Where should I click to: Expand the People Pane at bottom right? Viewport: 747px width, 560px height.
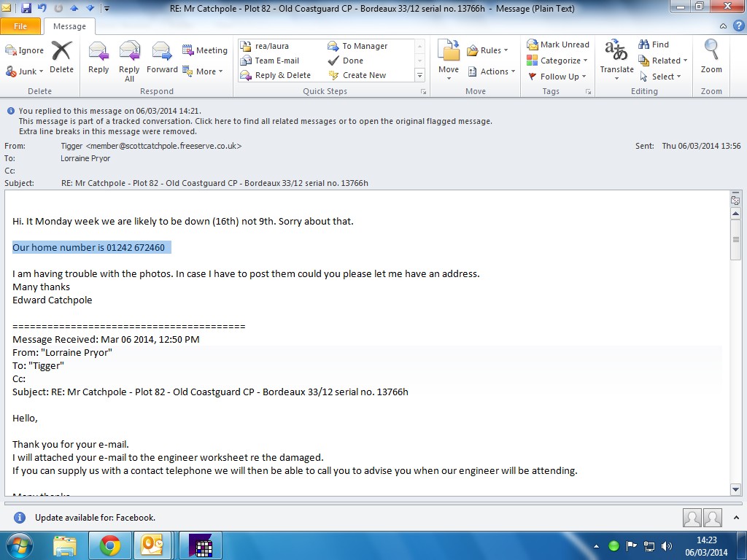tap(736, 518)
